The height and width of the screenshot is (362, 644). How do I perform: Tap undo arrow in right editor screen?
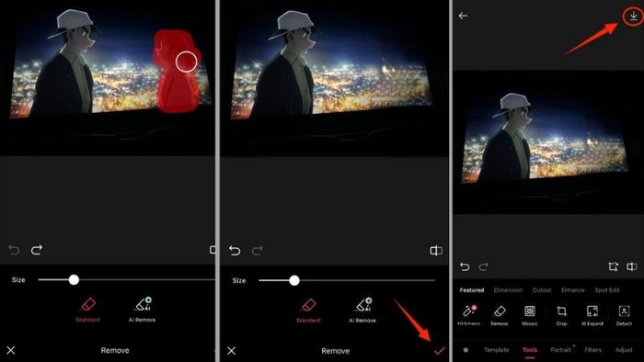(x=465, y=266)
